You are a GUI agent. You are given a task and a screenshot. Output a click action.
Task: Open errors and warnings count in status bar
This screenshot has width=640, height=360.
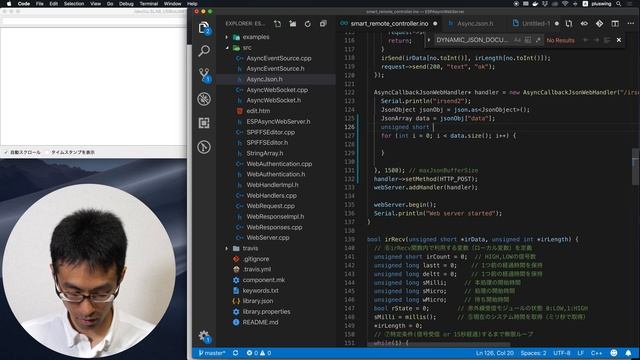pyautogui.click(x=259, y=353)
